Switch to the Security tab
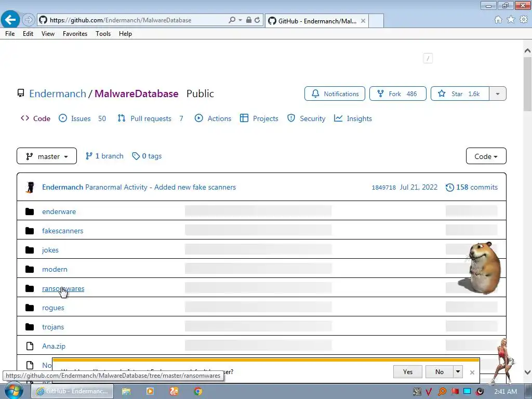 tap(307, 118)
